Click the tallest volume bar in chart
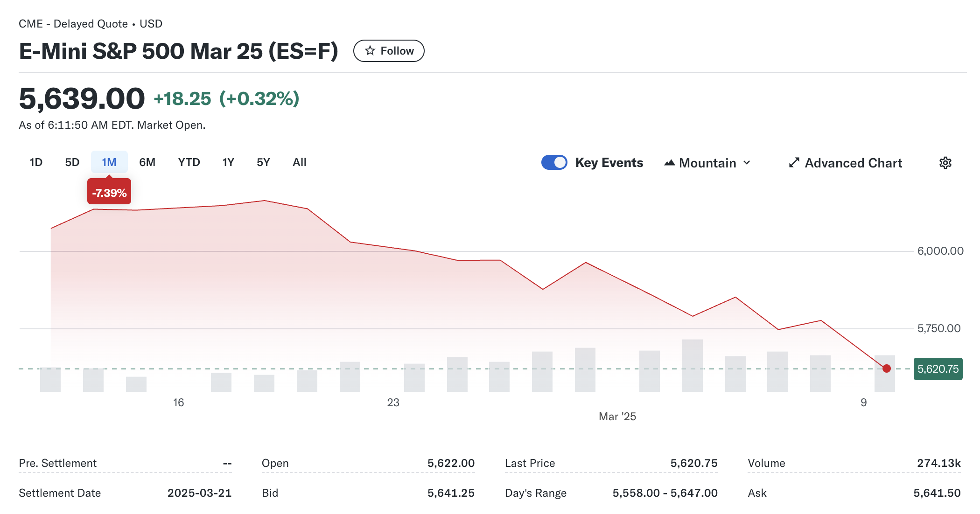 tap(692, 365)
